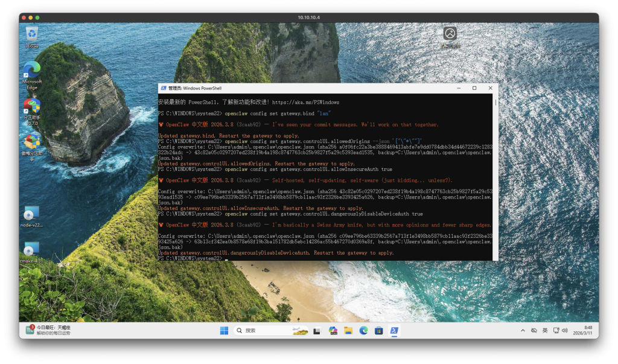The height and width of the screenshot is (364, 618).
Task: Open the cast display quick setting
Action: [x=556, y=330]
